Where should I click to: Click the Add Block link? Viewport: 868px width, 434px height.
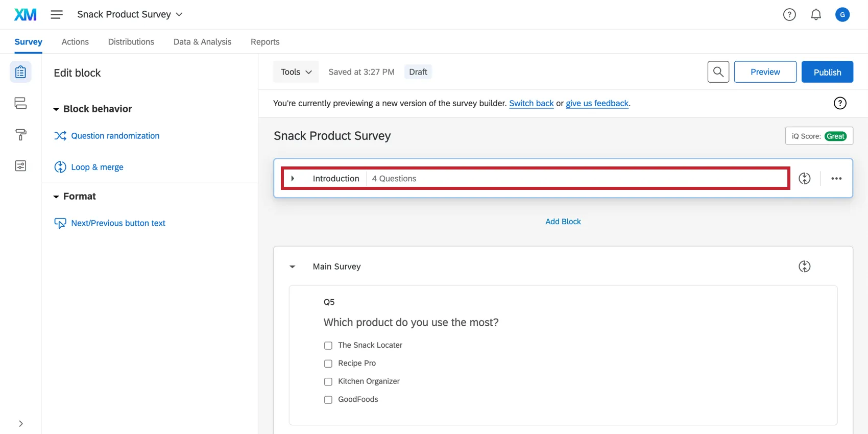point(563,222)
